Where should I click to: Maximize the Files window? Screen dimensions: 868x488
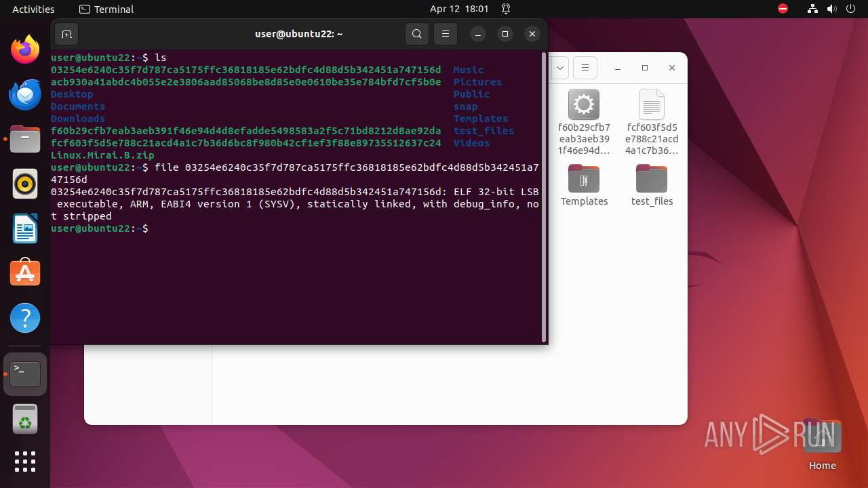click(645, 68)
